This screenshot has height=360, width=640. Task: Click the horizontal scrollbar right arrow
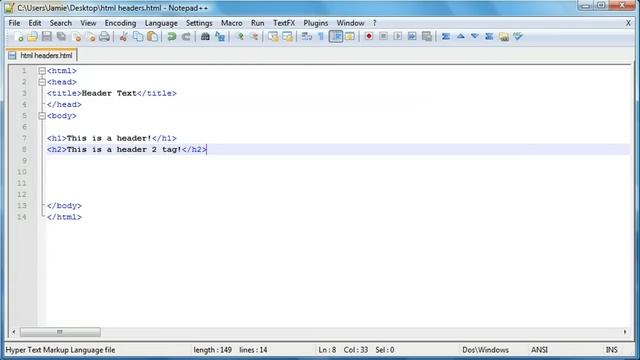[x=625, y=332]
